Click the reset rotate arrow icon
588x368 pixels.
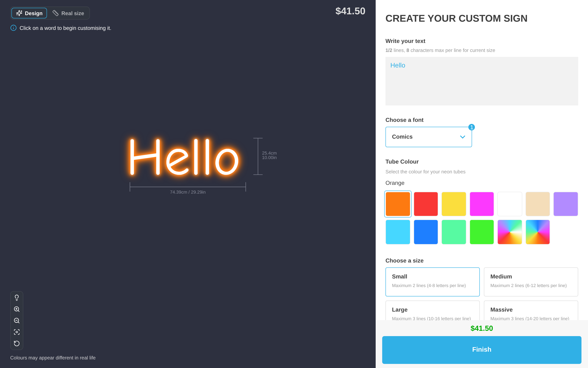pos(17,343)
